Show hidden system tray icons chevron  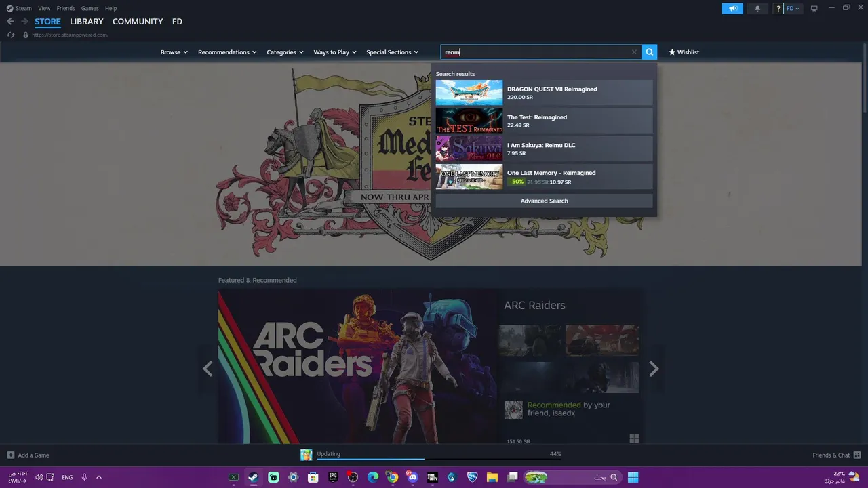tap(99, 477)
